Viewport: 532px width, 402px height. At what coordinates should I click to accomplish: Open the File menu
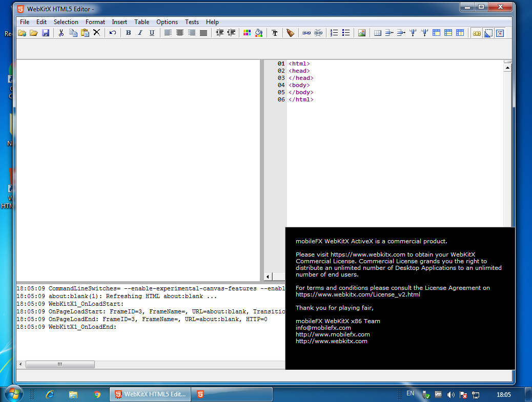(25, 22)
